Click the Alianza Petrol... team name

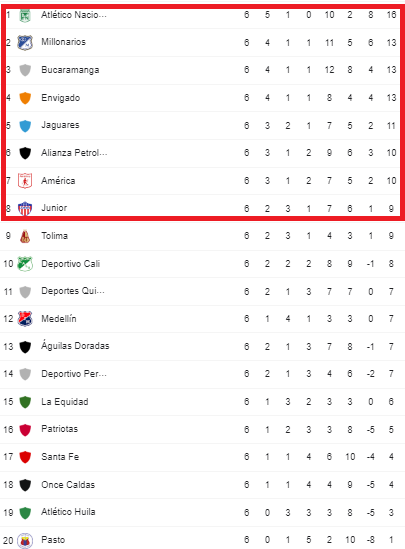click(x=74, y=153)
